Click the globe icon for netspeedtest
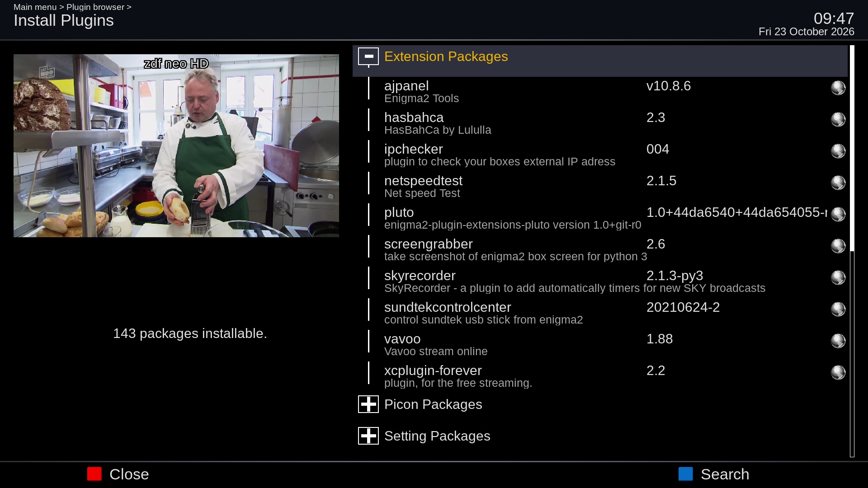Image resolution: width=868 pixels, height=488 pixels. [838, 183]
